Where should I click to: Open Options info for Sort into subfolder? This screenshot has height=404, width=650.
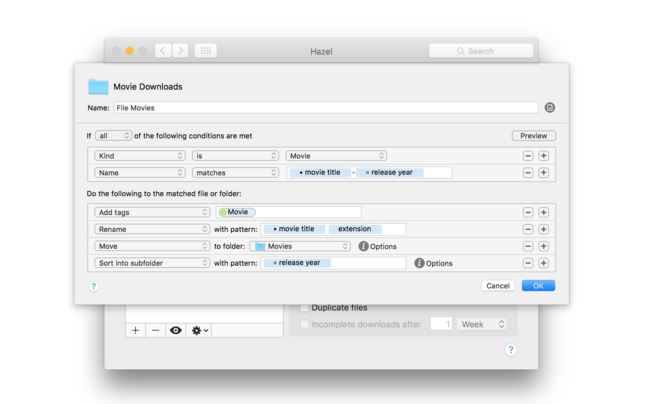(419, 263)
